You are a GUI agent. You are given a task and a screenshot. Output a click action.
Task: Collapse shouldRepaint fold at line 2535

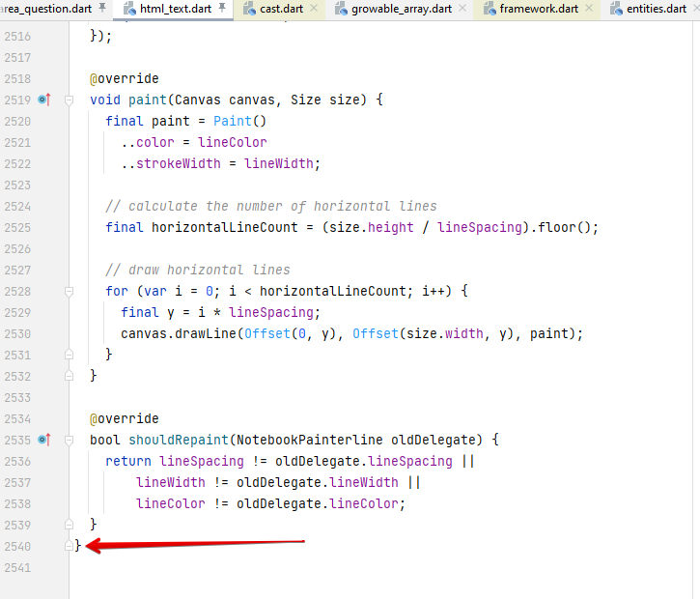coord(69,441)
